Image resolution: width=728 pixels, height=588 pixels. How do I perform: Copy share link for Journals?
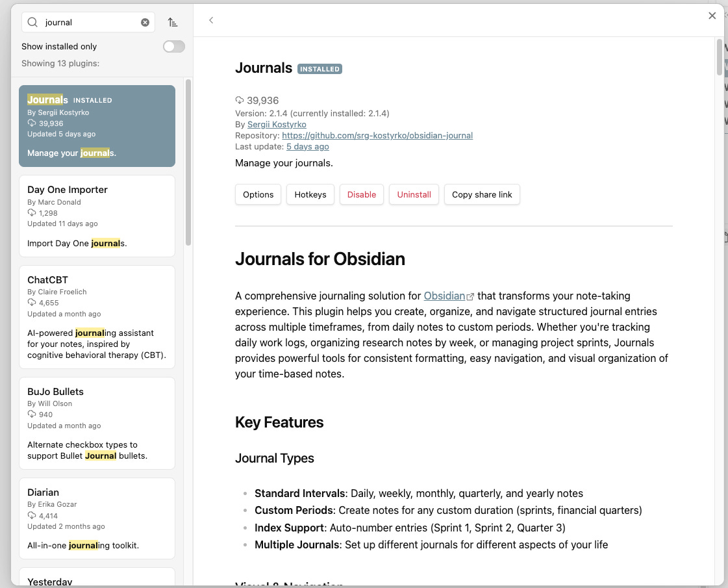(482, 195)
